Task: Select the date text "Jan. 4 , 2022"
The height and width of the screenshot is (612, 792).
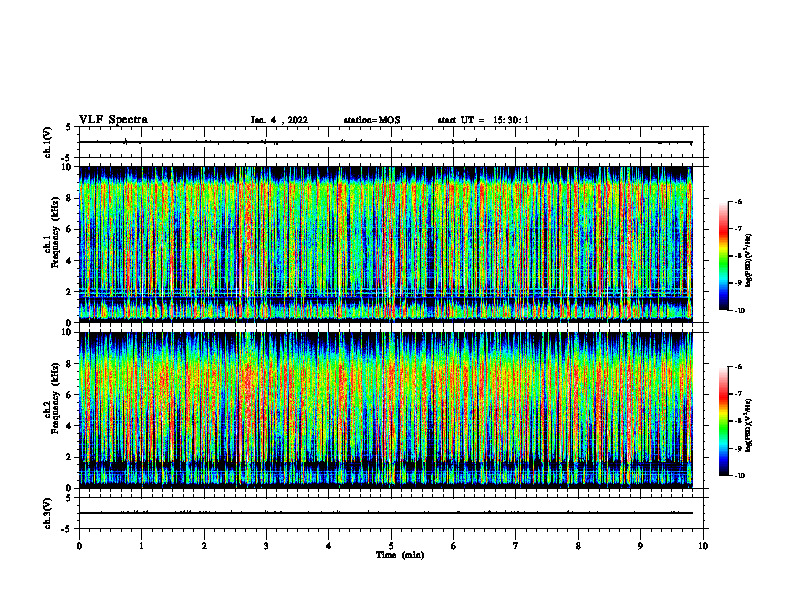Action: (x=279, y=120)
